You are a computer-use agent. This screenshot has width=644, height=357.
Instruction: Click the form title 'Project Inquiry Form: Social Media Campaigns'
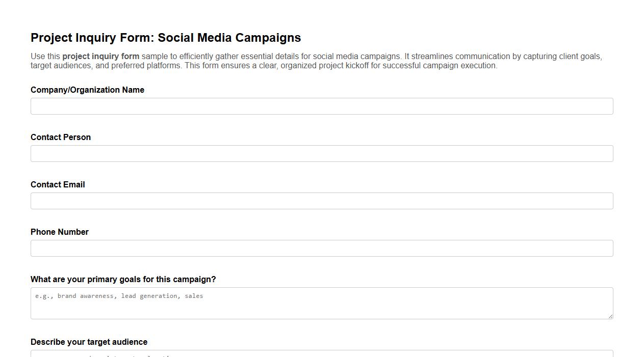coord(166,38)
